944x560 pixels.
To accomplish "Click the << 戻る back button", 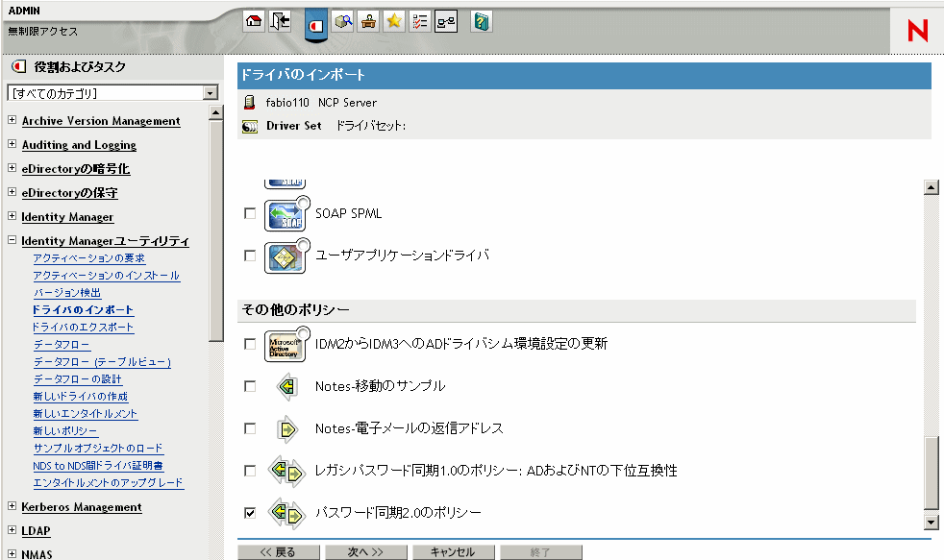I will click(278, 552).
